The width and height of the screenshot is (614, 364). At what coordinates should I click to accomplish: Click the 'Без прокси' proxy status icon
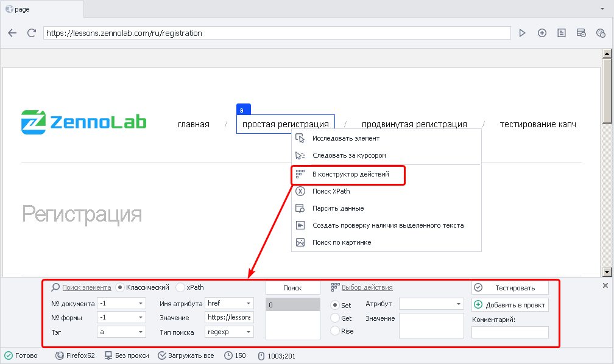pos(108,355)
